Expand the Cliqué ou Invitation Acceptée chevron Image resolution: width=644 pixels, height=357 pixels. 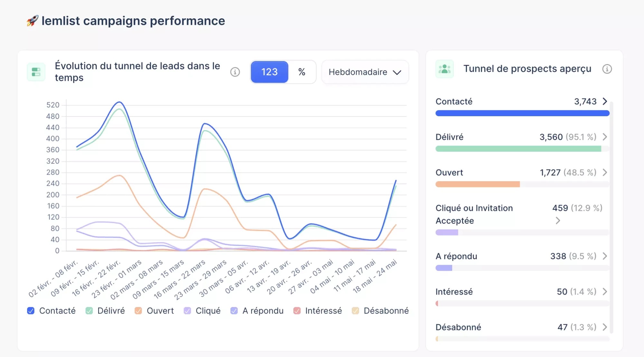[x=558, y=221]
